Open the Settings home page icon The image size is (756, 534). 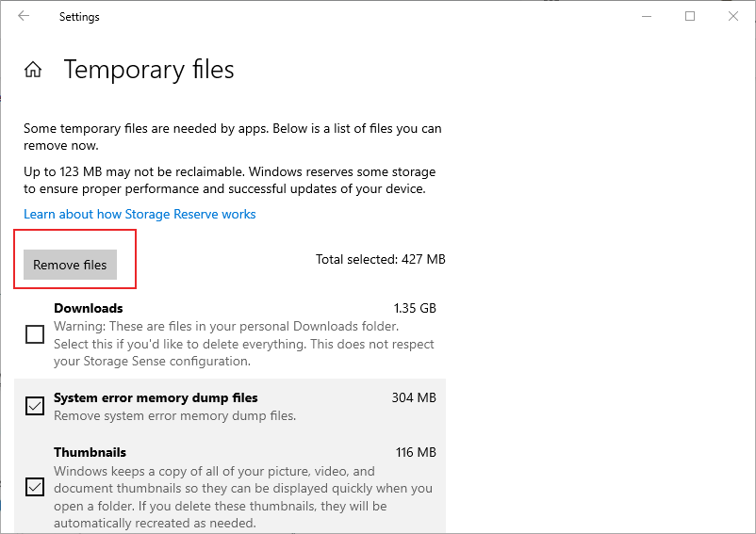33,70
